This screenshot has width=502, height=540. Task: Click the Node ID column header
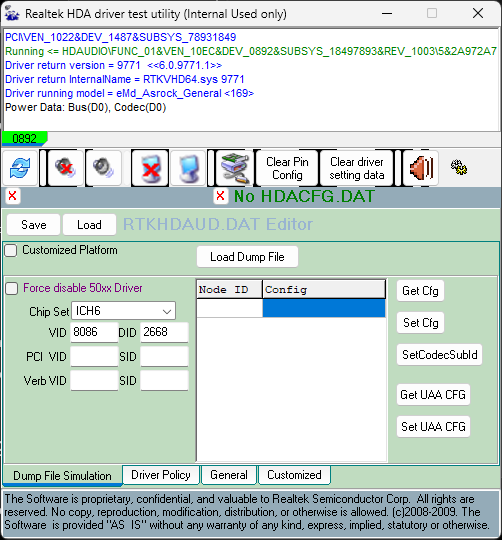click(x=229, y=289)
